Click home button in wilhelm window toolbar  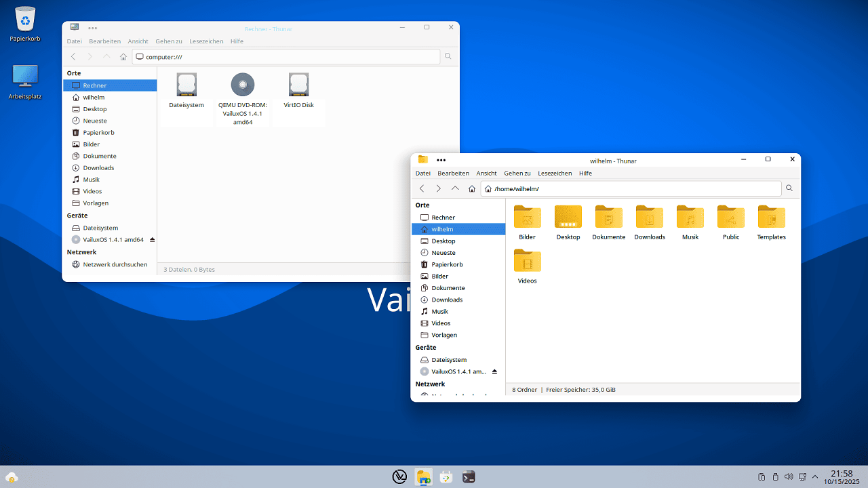click(x=472, y=188)
